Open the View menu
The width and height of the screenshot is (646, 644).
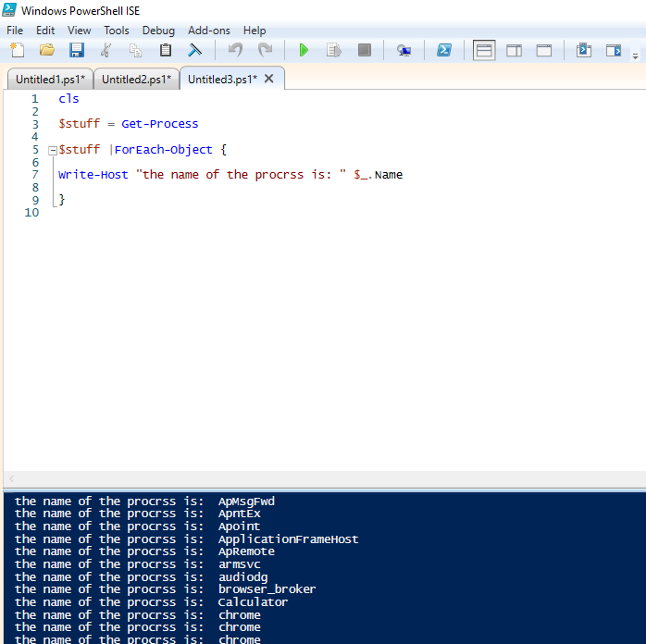coord(79,31)
